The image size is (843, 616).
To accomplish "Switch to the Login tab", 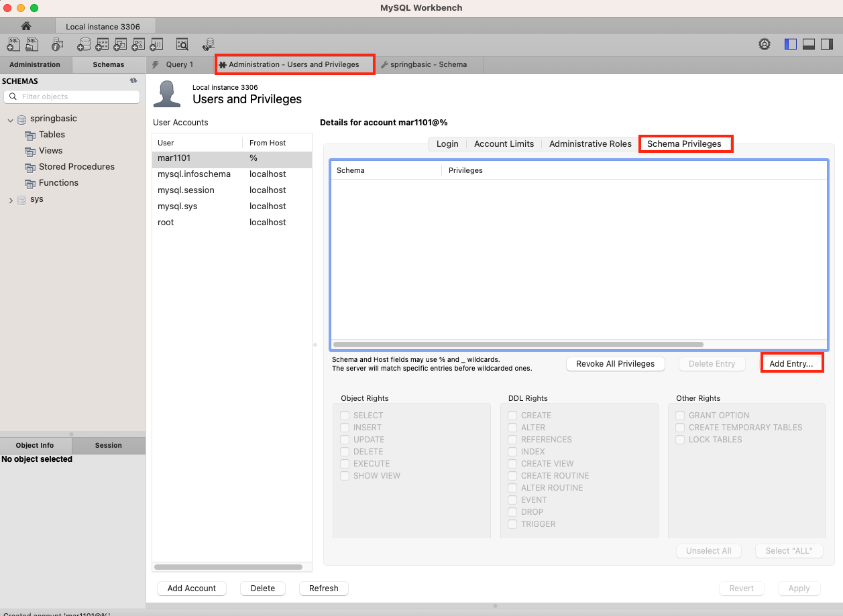I will pyautogui.click(x=447, y=143).
